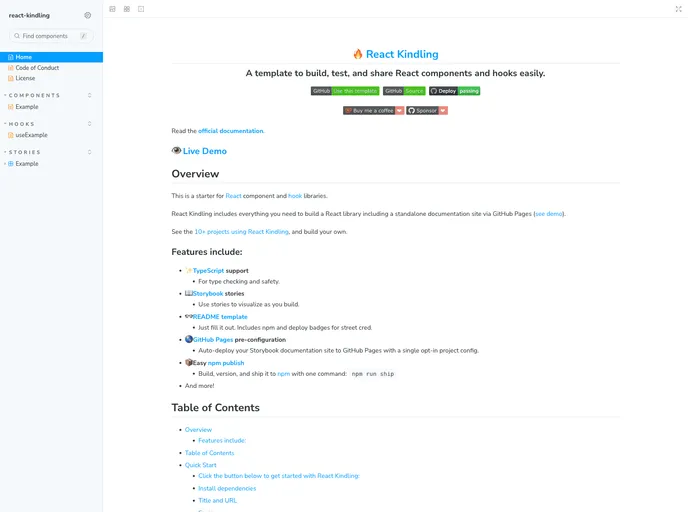This screenshot has height=512, width=688.
Task: Click the 'Click the button below' contents link
Action: [279, 476]
